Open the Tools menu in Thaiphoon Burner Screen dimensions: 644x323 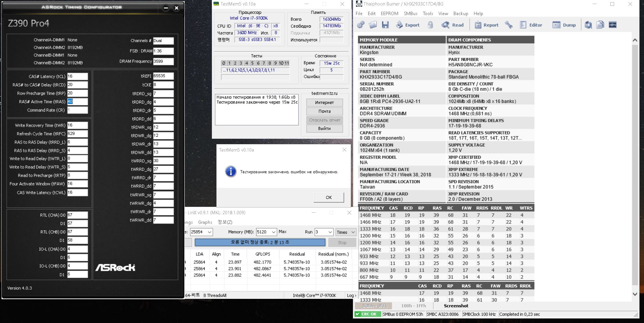pyautogui.click(x=428, y=13)
